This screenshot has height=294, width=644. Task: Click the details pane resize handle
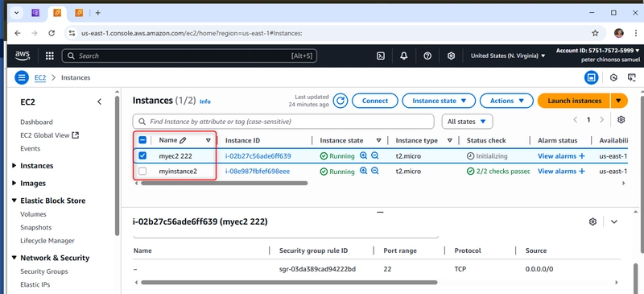(380, 213)
